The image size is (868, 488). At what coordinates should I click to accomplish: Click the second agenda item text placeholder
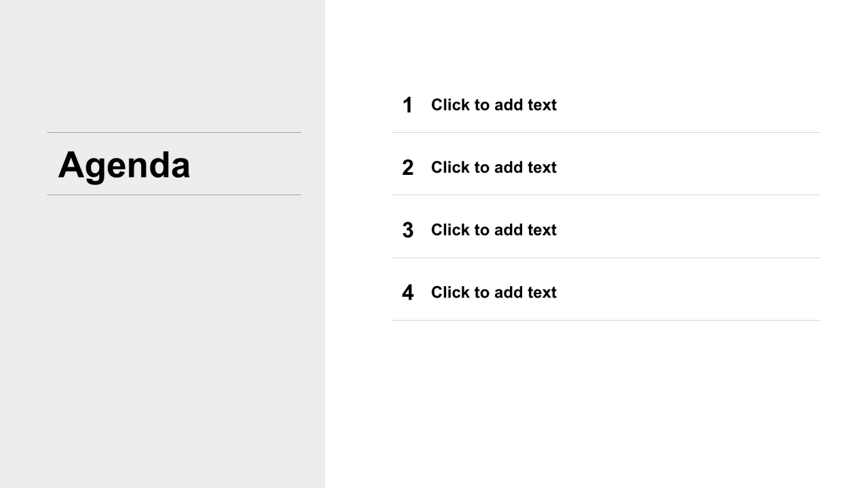coord(494,167)
